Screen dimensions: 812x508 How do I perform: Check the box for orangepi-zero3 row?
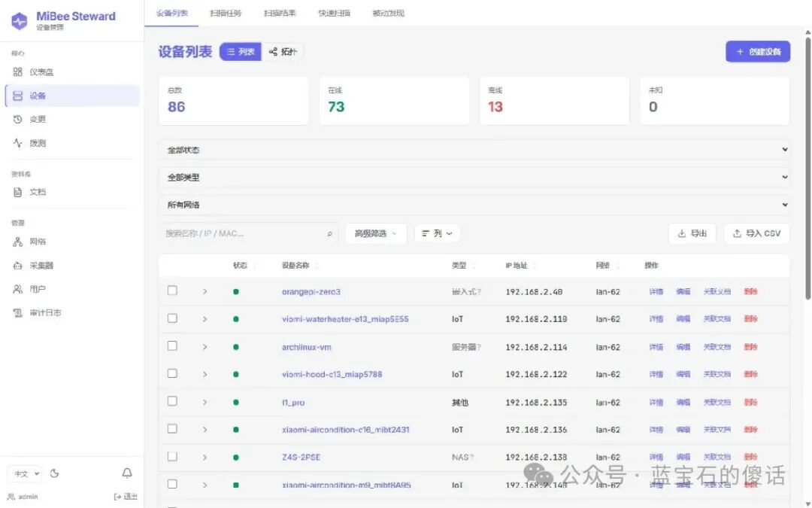click(x=172, y=291)
